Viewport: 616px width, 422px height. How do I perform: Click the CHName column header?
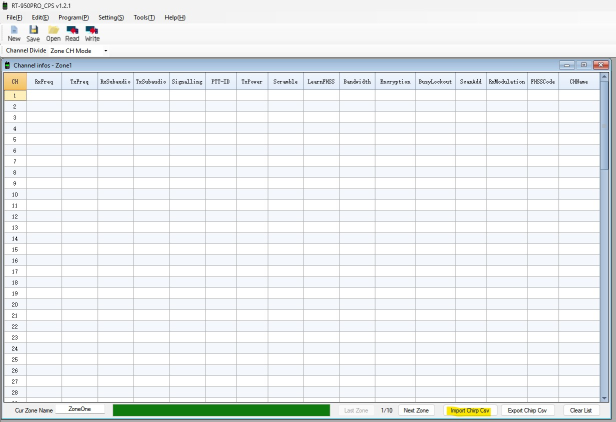click(579, 82)
